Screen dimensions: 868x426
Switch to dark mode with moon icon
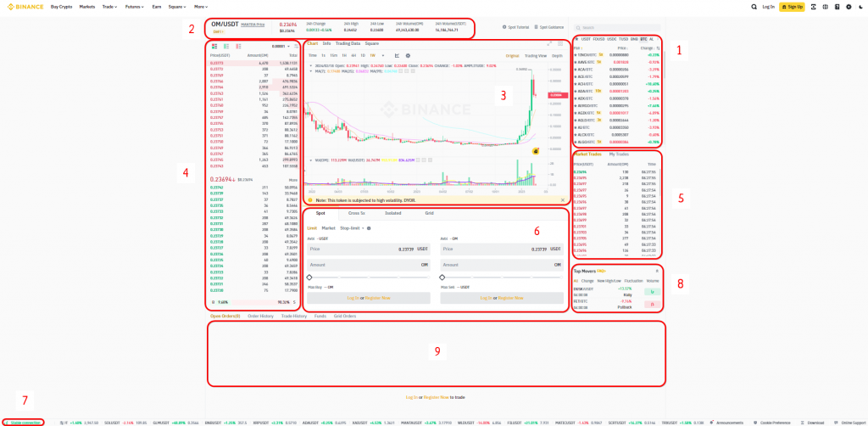[x=860, y=7]
